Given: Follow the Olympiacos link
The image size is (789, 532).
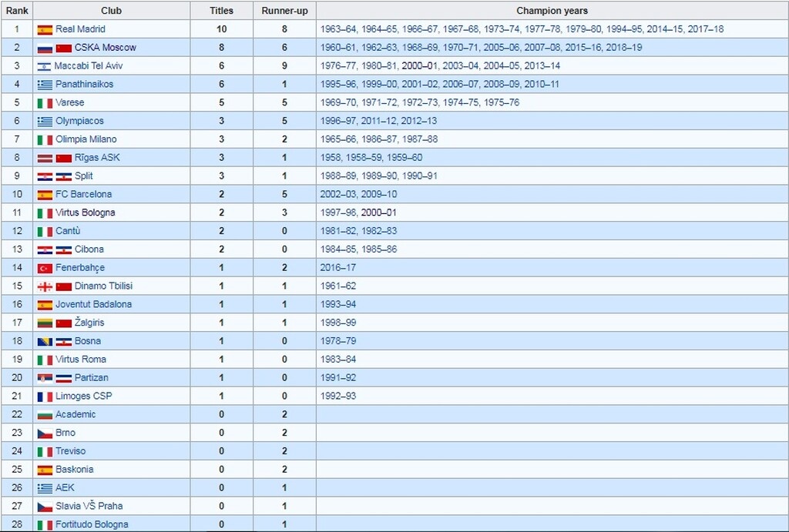Looking at the screenshot, I should pyautogui.click(x=79, y=121).
